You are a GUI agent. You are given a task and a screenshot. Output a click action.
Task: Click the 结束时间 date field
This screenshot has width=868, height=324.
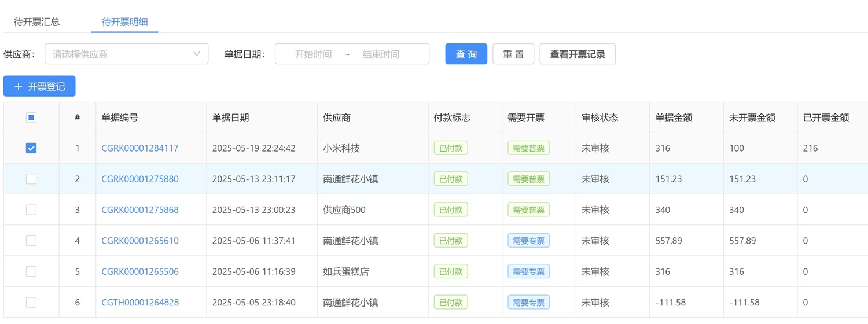(x=381, y=54)
